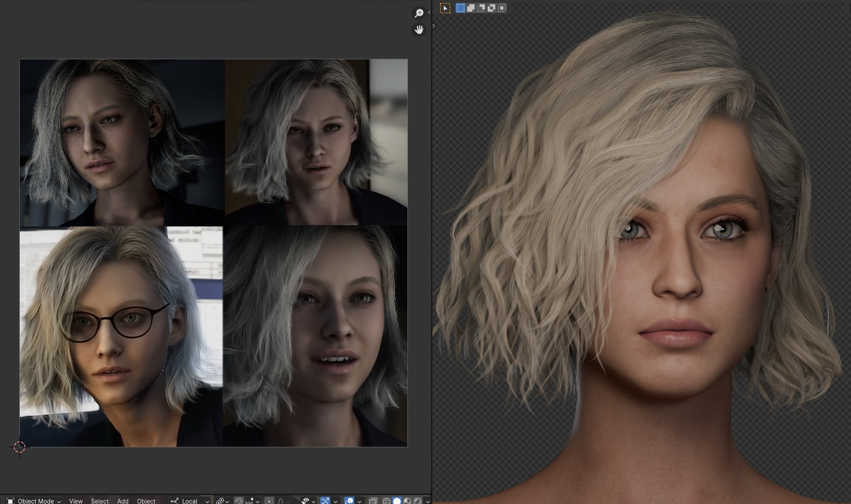Switch to material preview shading
851x504 pixels.
point(407,501)
